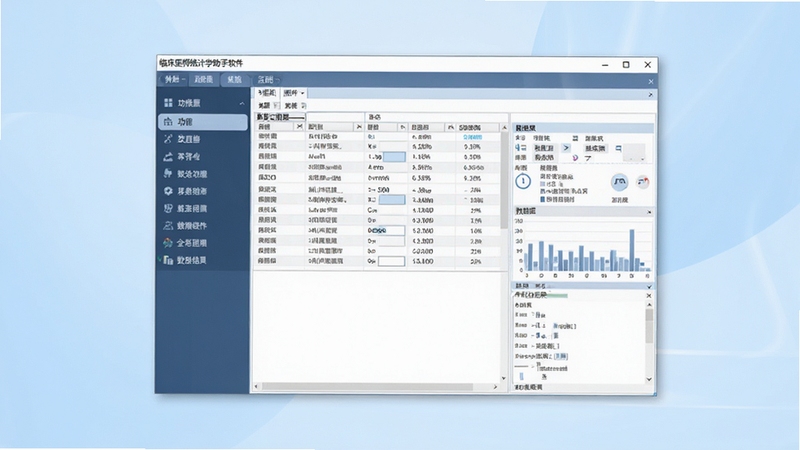Click the first gray button in right panel upper row
The height and width of the screenshot is (450, 800).
544,148
